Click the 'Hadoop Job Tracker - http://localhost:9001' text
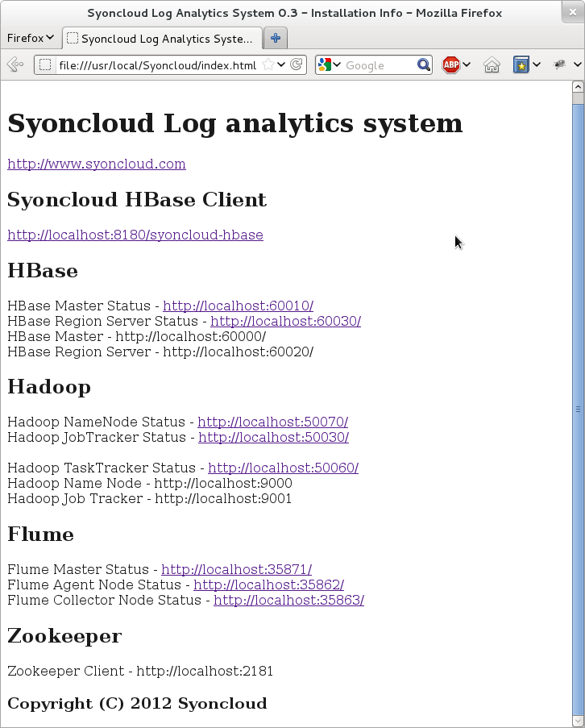 [149, 499]
